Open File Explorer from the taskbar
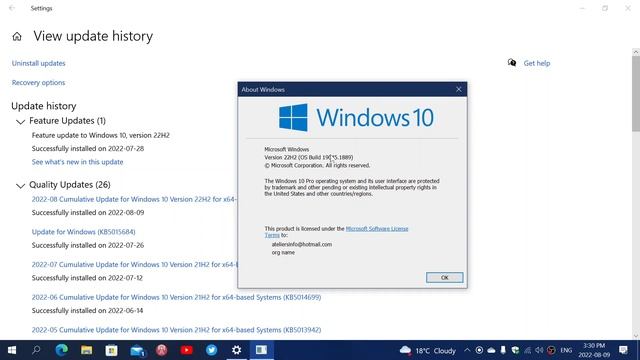Screen dimensions: 640x360 pyautogui.click(x=87, y=350)
